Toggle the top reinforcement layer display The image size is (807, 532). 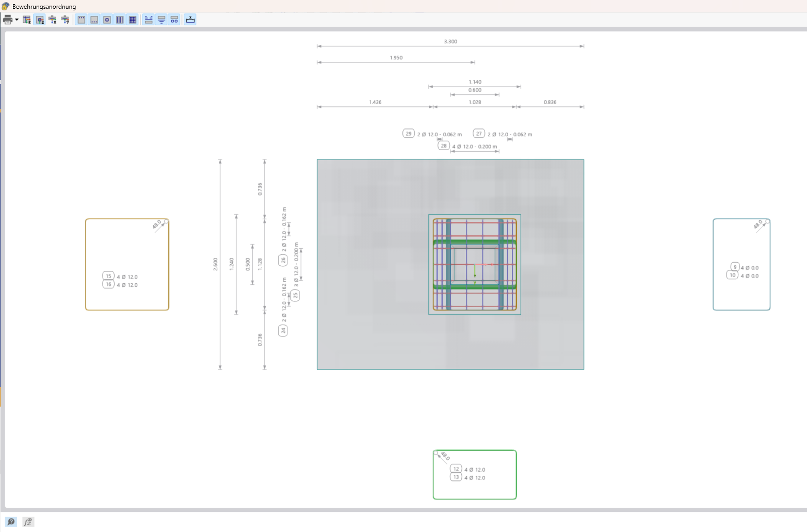[x=81, y=20]
